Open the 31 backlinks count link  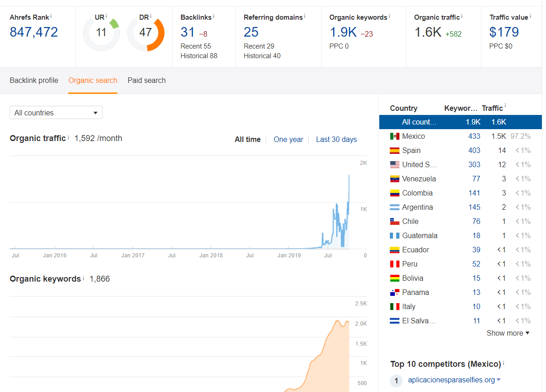[x=187, y=33]
